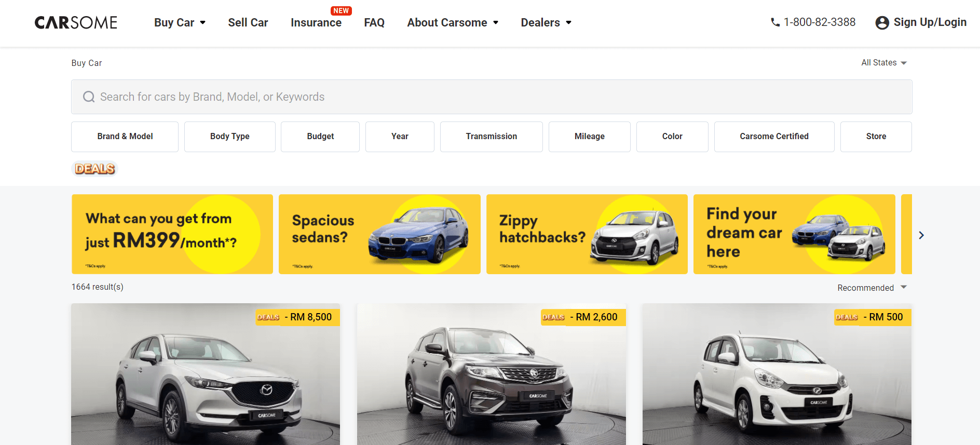Image resolution: width=980 pixels, height=445 pixels.
Task: Click the DEALS badge below filters
Action: [x=94, y=169]
